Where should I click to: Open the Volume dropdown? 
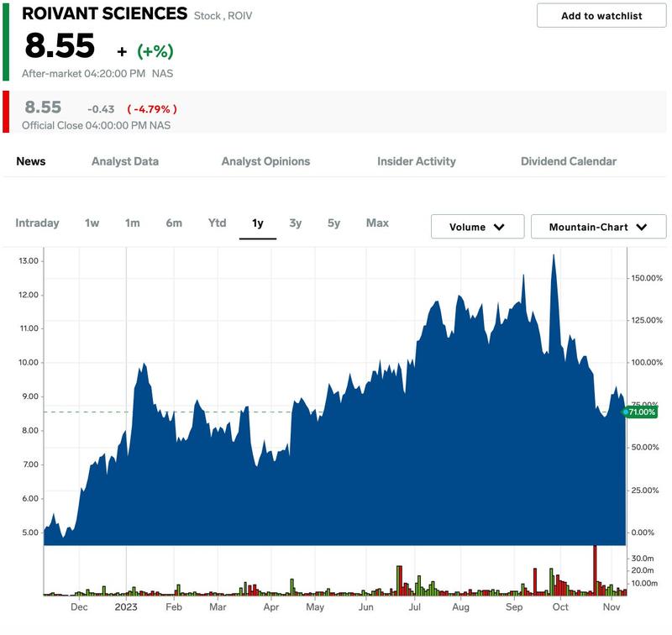[x=477, y=227]
